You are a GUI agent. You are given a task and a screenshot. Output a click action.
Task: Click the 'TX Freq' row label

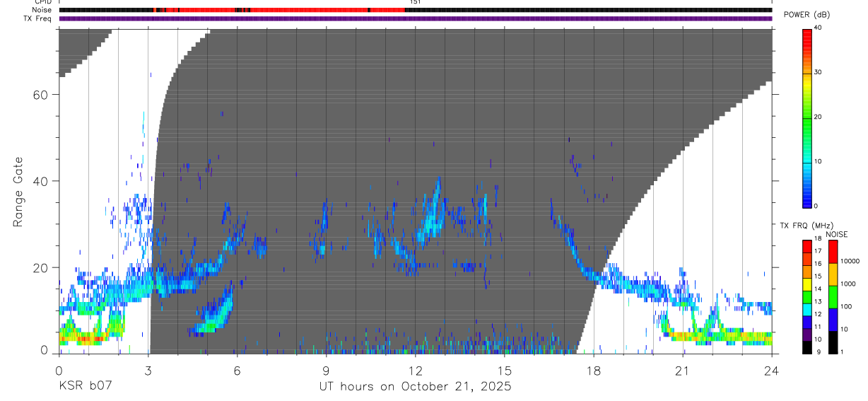39,18
